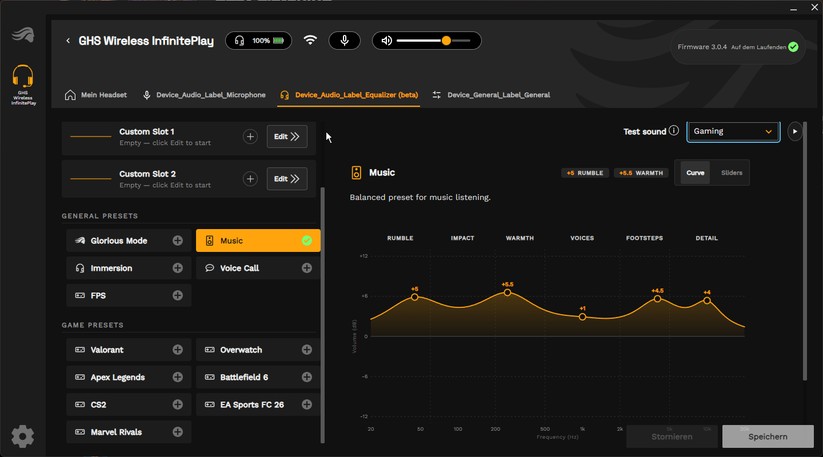Switch to the Device_Audio_Label_Microphone tab
The height and width of the screenshot is (457, 823).
pyautogui.click(x=204, y=95)
